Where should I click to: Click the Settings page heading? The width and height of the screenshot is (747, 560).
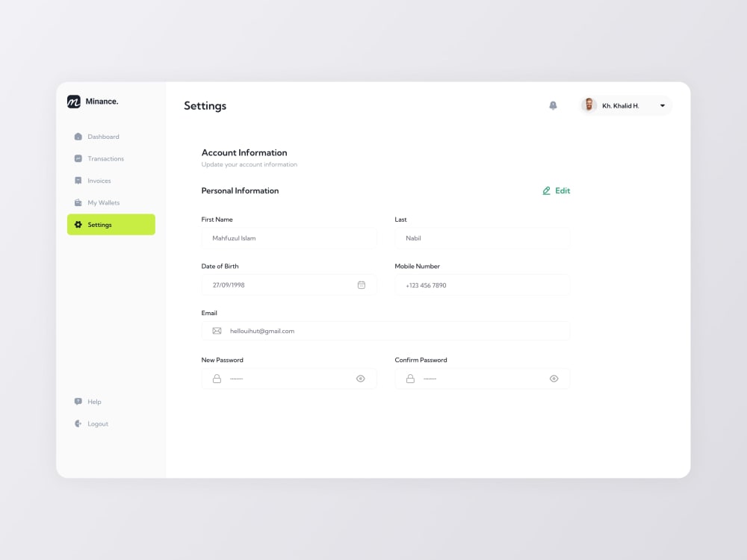(x=205, y=106)
